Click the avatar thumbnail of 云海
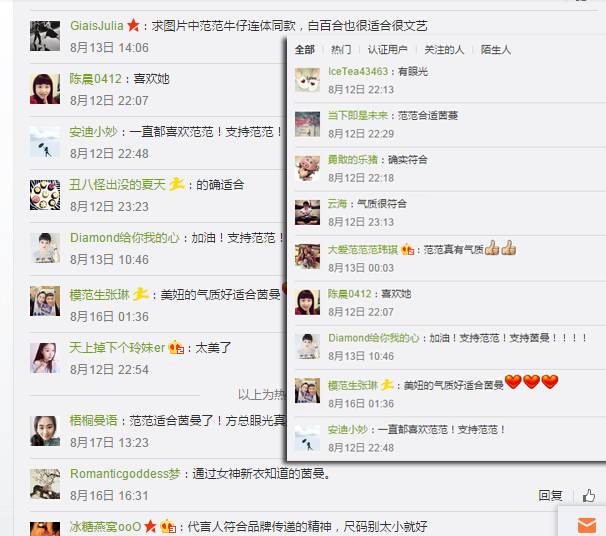 coord(307,212)
